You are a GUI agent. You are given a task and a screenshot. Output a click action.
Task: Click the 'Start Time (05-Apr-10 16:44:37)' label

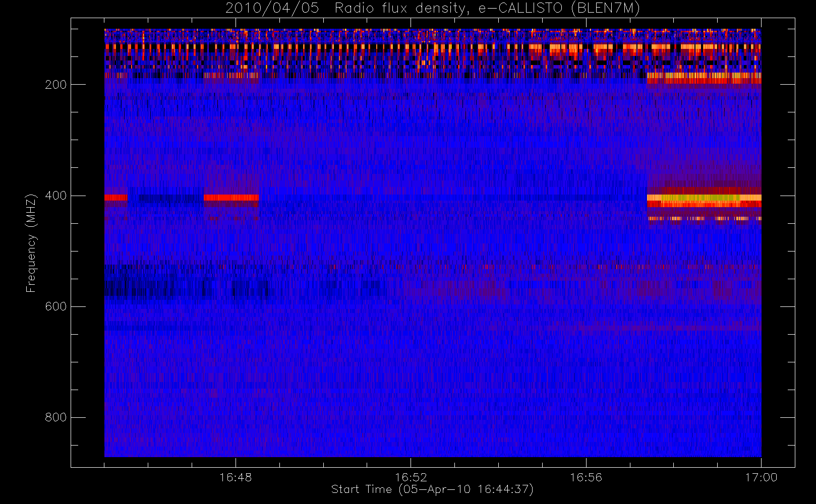[x=432, y=489]
